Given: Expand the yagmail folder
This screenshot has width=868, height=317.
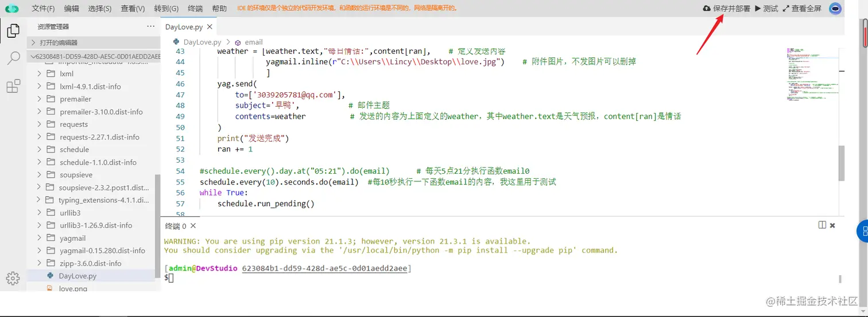Looking at the screenshot, I should [38, 238].
